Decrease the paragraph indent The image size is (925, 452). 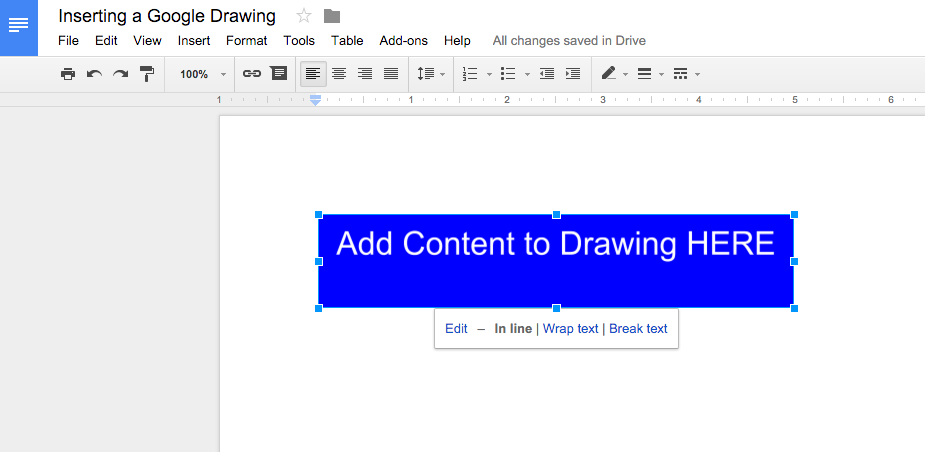tap(546, 74)
